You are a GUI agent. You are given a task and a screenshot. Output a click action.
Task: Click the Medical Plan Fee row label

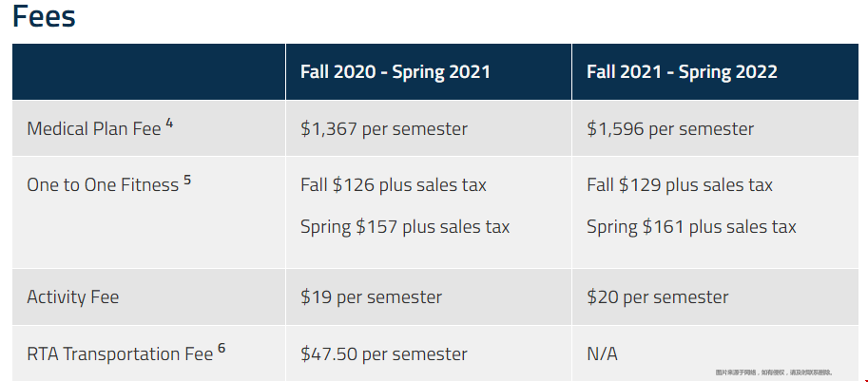[x=94, y=129]
